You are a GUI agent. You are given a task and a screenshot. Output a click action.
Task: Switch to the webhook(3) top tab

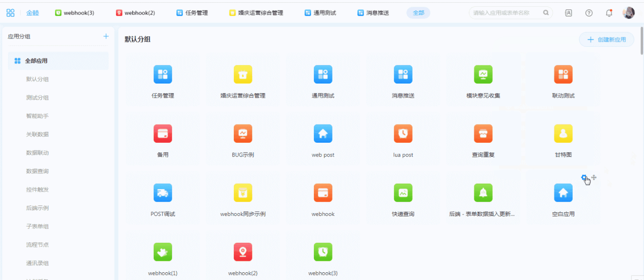75,13
